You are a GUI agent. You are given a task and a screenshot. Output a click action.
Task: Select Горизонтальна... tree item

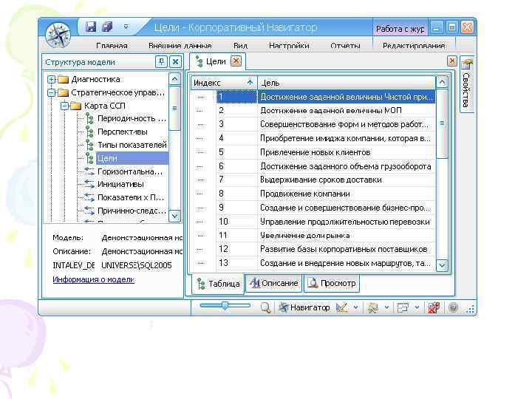[x=130, y=171]
